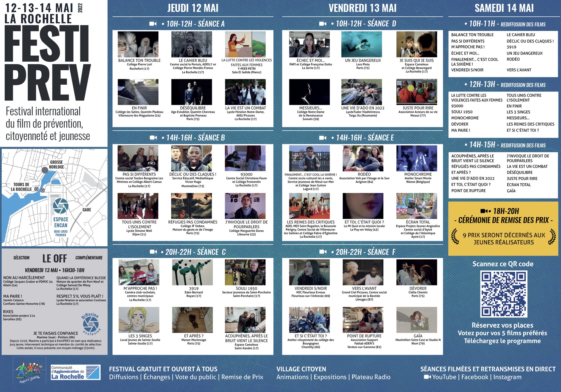Image resolution: width=561 pixels, height=392 pixels.
Task: Click the FestiPrev Espace Encan logo on map
Action: [x=61, y=206]
